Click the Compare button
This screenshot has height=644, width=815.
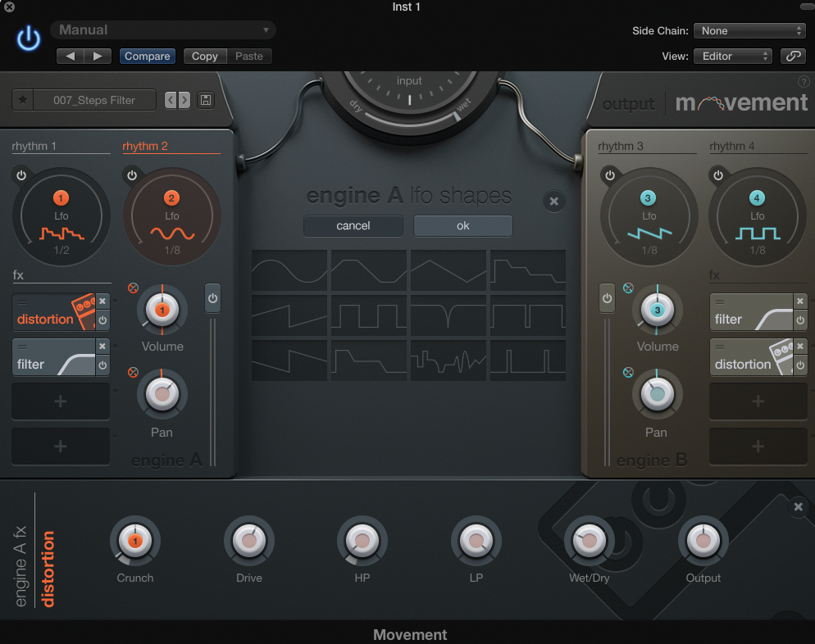147,56
